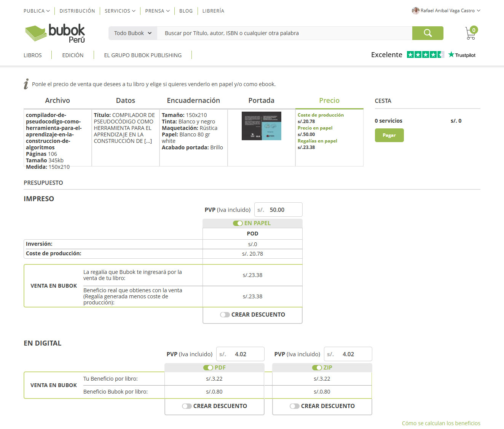Toggle the EN PAPEL switch

click(x=238, y=223)
